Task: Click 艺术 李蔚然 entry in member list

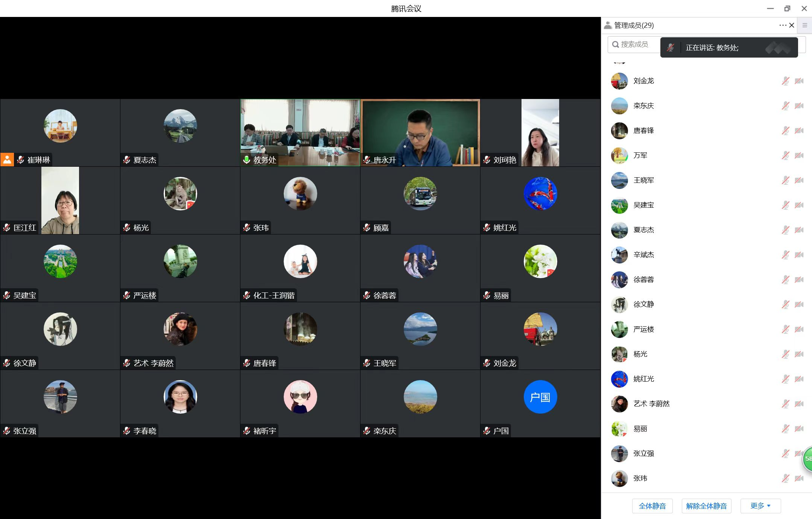Action: click(x=651, y=404)
